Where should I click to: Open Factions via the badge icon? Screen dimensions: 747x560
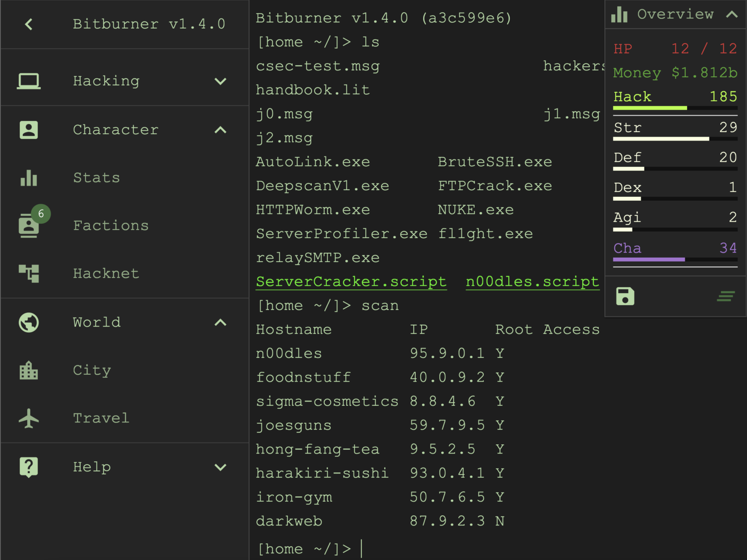tap(29, 226)
